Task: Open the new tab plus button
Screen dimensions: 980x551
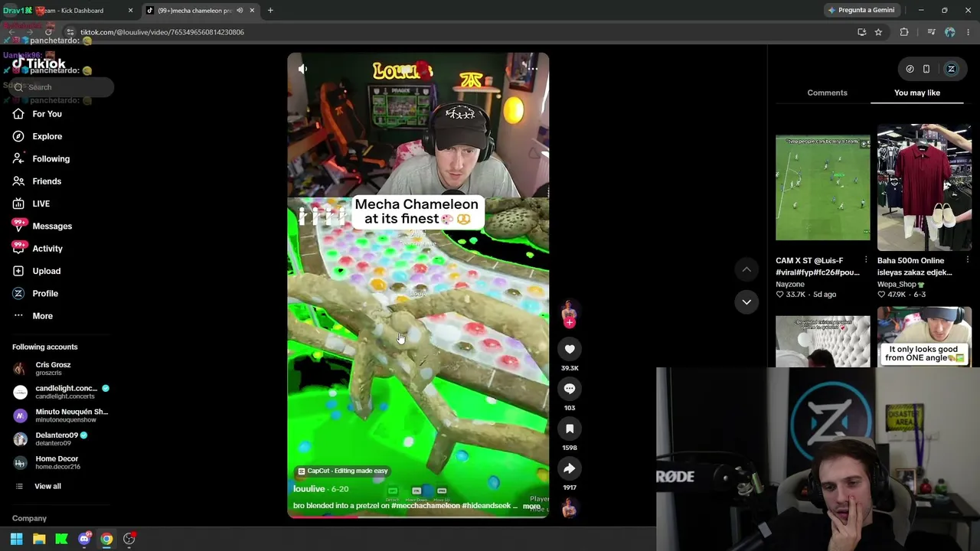Action: pyautogui.click(x=270, y=11)
